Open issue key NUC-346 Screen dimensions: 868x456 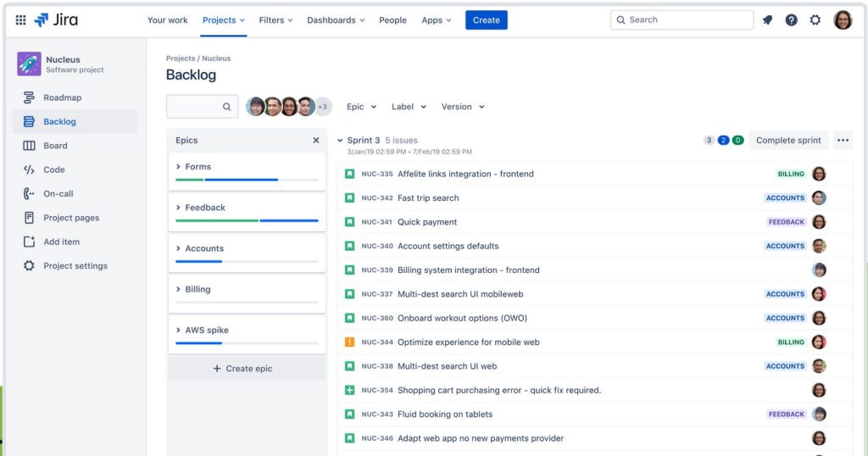[x=377, y=438]
